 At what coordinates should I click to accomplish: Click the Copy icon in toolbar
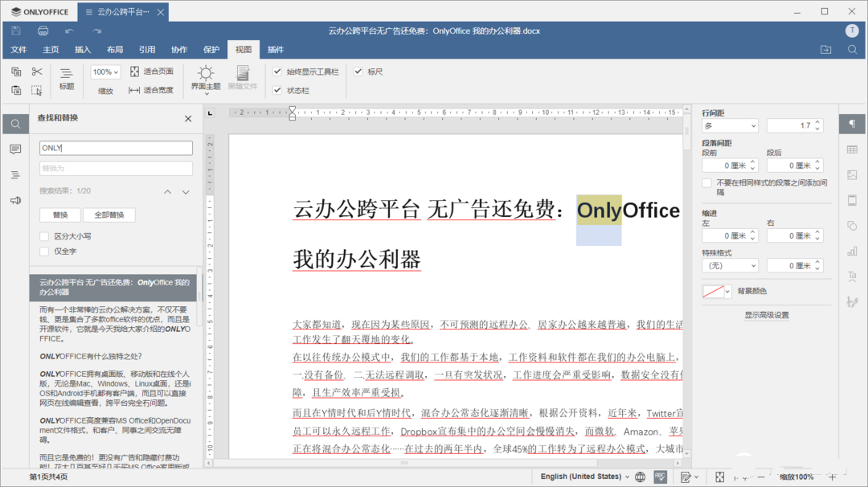click(x=16, y=72)
